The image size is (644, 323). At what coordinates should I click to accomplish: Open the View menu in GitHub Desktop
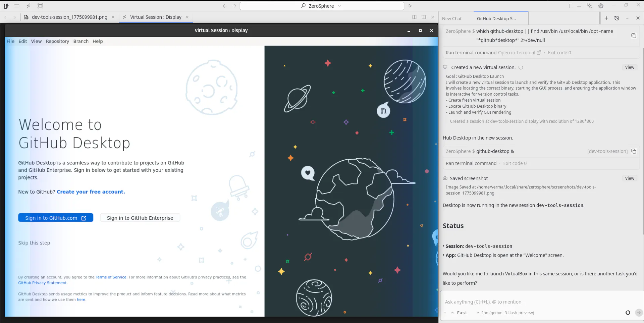(36, 41)
